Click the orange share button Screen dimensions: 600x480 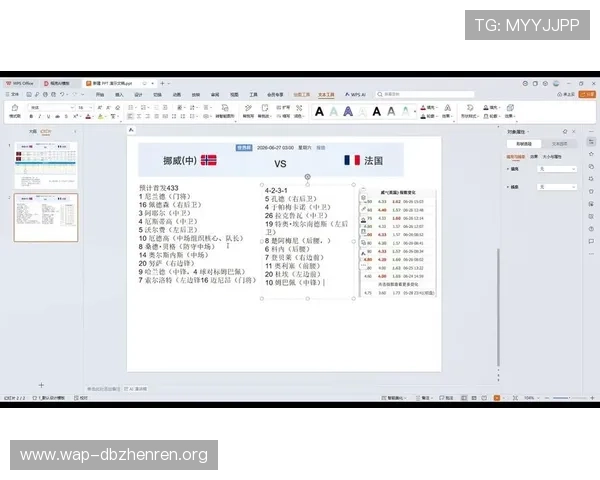tap(587, 94)
